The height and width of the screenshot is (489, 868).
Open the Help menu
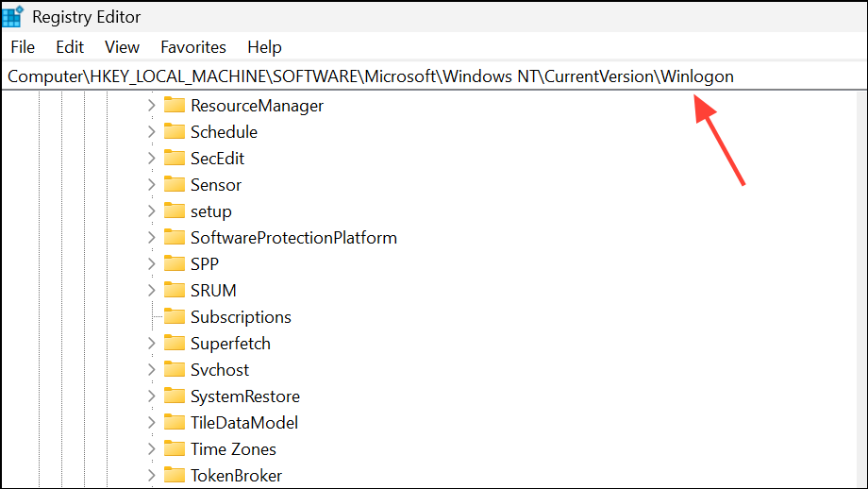click(x=264, y=47)
